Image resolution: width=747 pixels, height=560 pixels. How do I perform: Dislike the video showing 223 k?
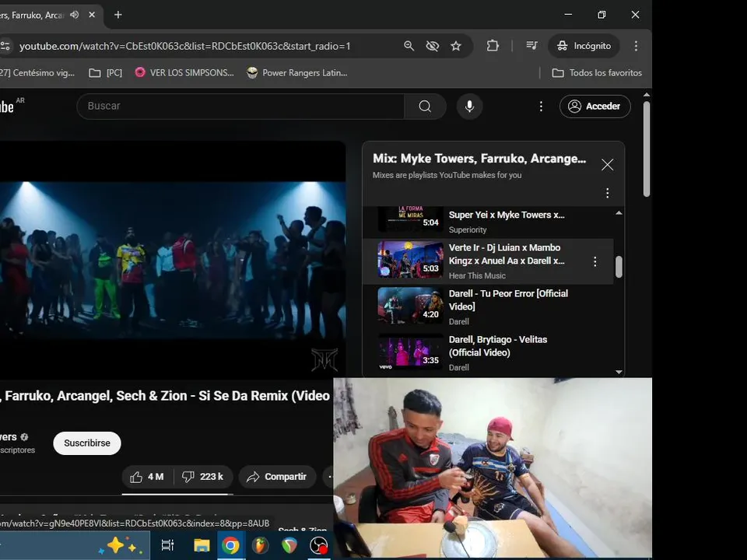point(203,477)
